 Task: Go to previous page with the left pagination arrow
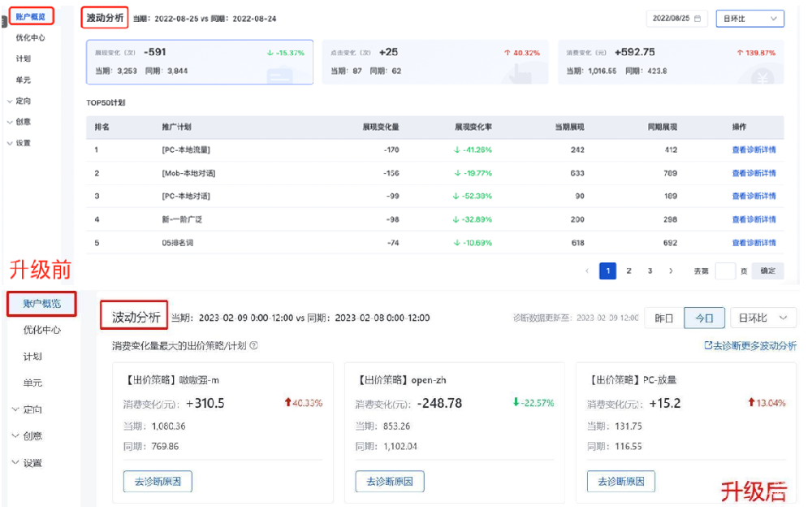pyautogui.click(x=587, y=271)
